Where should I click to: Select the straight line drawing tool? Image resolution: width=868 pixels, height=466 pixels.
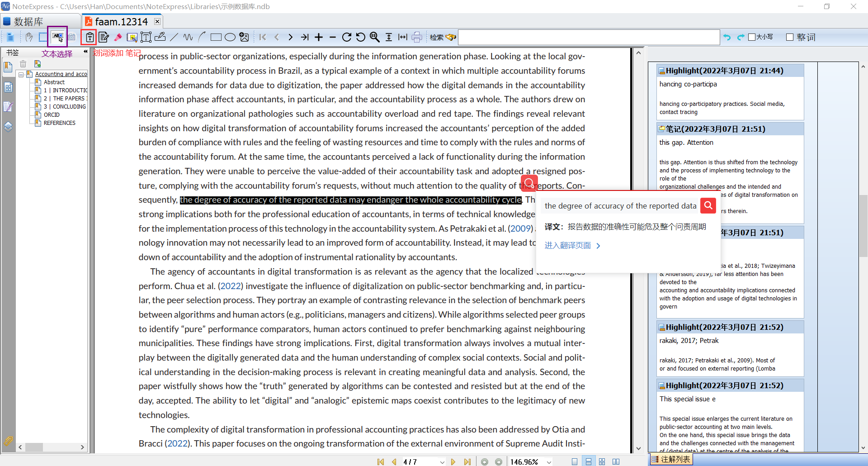click(174, 37)
